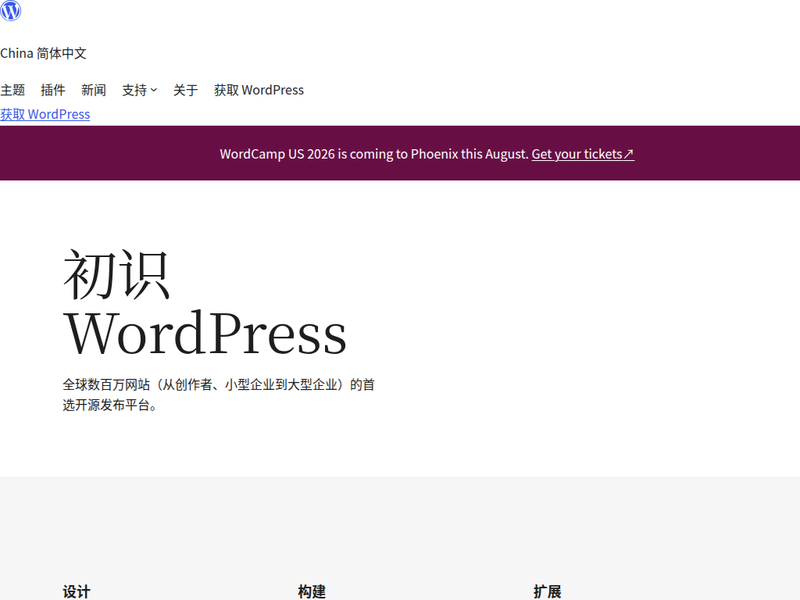Click the blue underlined 获取 WordPress link
The image size is (800, 600).
click(x=45, y=114)
